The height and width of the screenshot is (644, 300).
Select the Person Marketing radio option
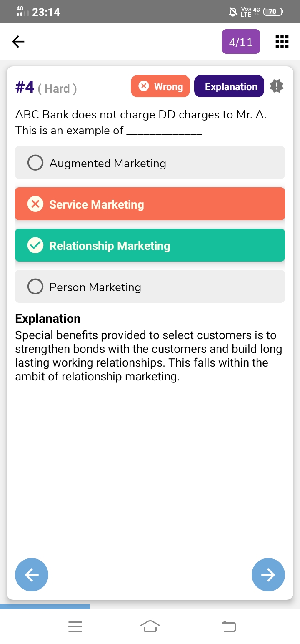pos(35,287)
